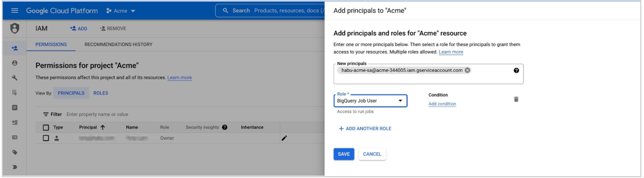Screen dimensions: 644x178
Task: Click the IAM shield icon
Action: 15,28
